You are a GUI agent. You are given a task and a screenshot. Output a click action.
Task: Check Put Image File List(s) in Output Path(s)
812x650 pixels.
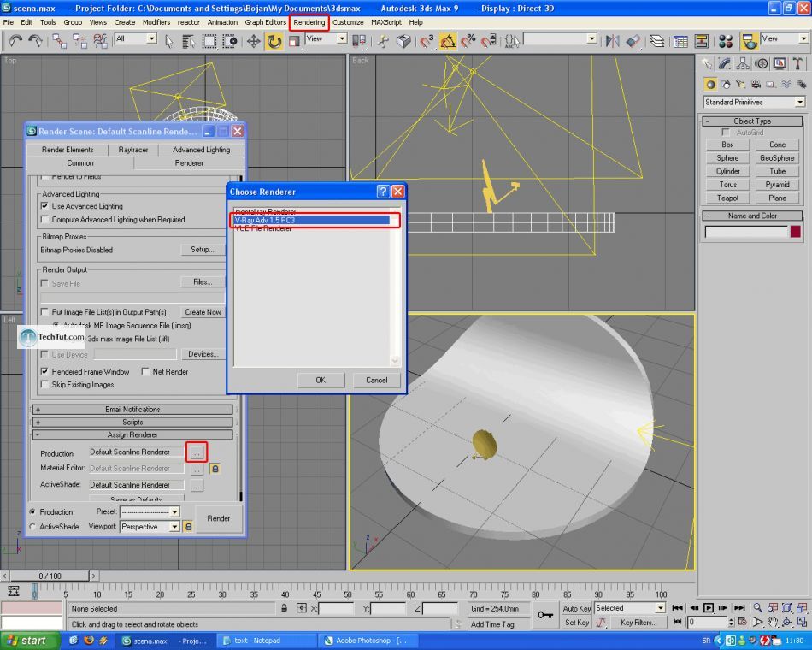tap(44, 312)
